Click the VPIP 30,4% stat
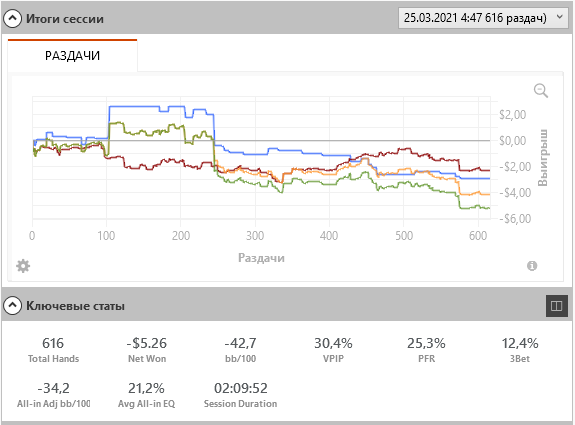The image size is (575, 425). pyautogui.click(x=333, y=349)
